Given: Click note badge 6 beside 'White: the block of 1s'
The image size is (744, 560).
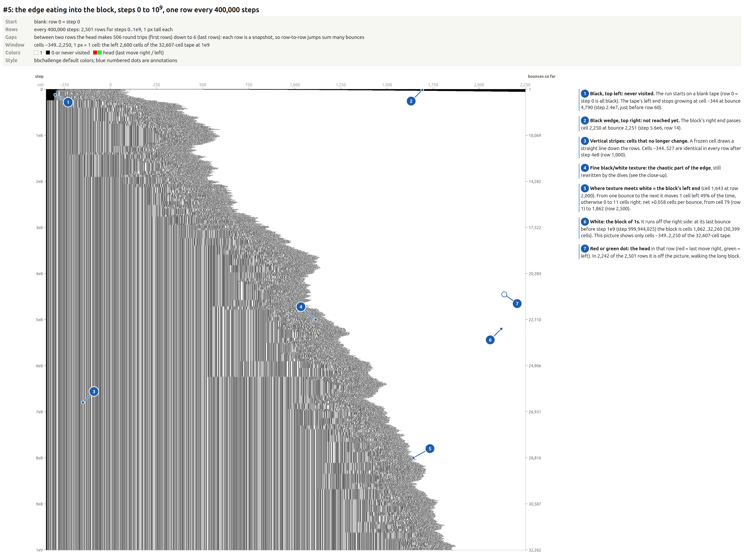Looking at the screenshot, I should [585, 222].
